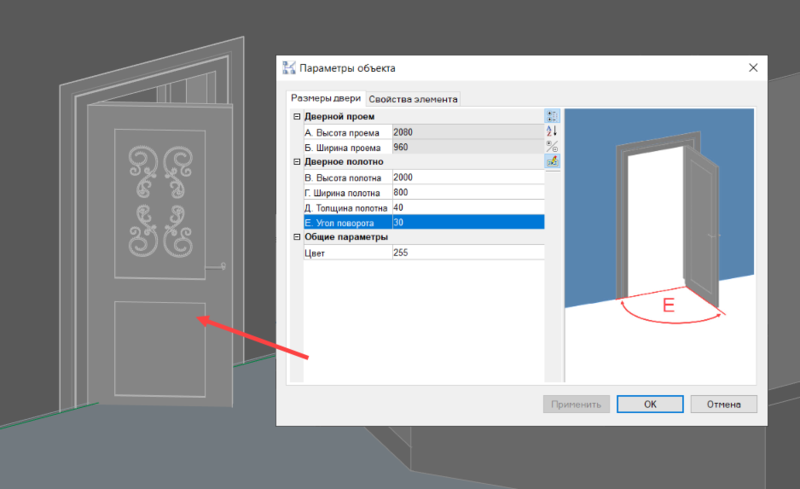
Task: Click the Ширина проема value 960
Action: click(468, 147)
